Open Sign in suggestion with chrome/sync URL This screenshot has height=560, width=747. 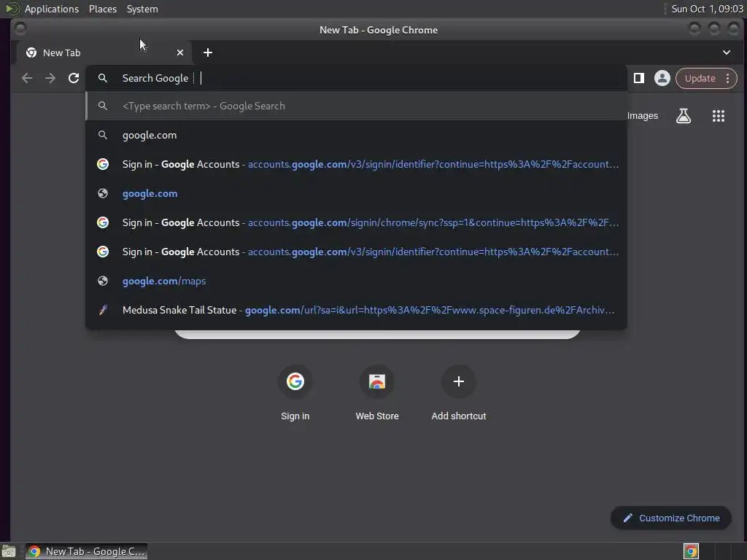[x=356, y=222]
